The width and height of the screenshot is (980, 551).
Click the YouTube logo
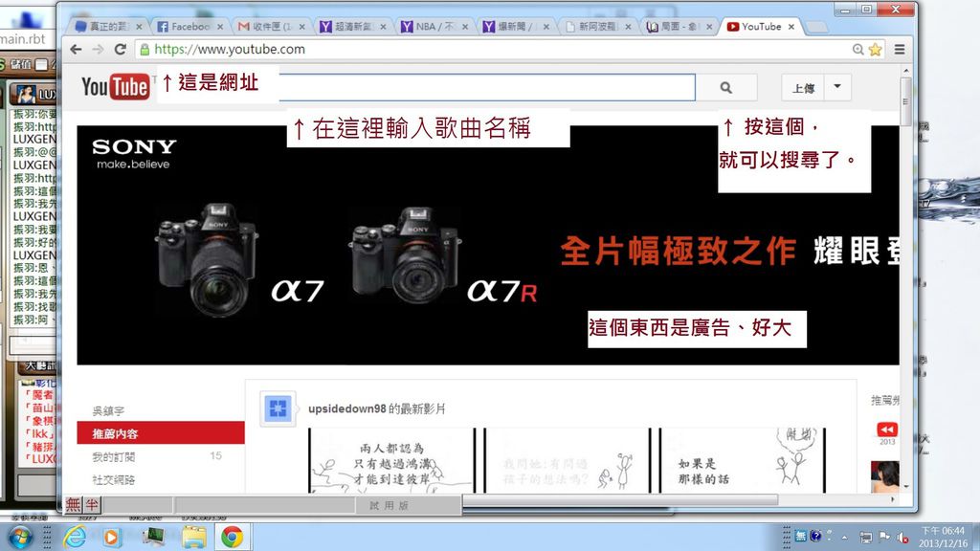pyautogui.click(x=116, y=87)
